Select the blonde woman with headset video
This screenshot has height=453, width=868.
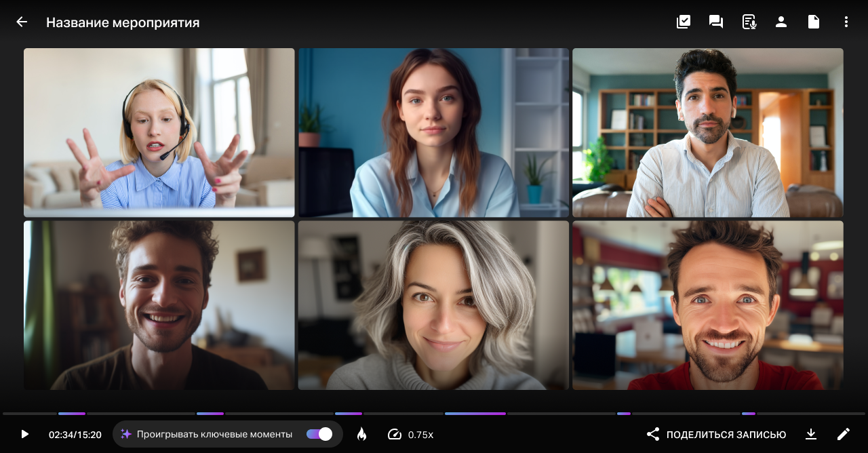click(x=159, y=132)
